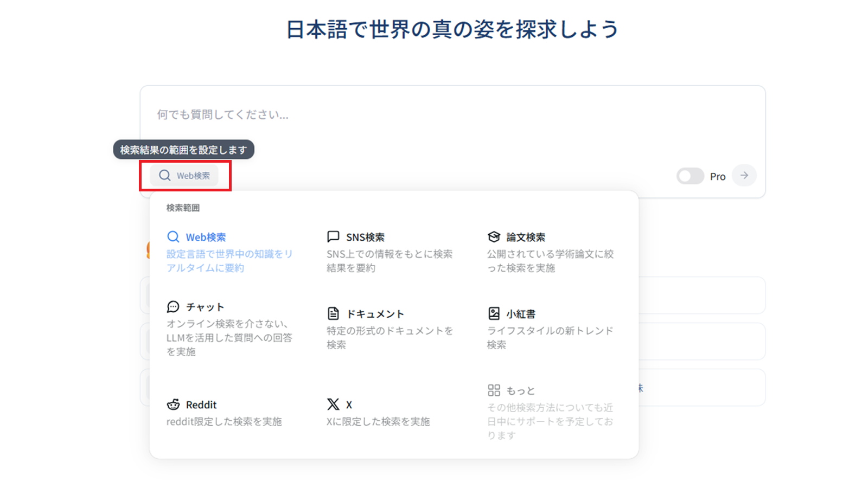Click the 設定言語で世界中の知識 description link
Viewport: 868px width, 488px height.
tap(230, 261)
